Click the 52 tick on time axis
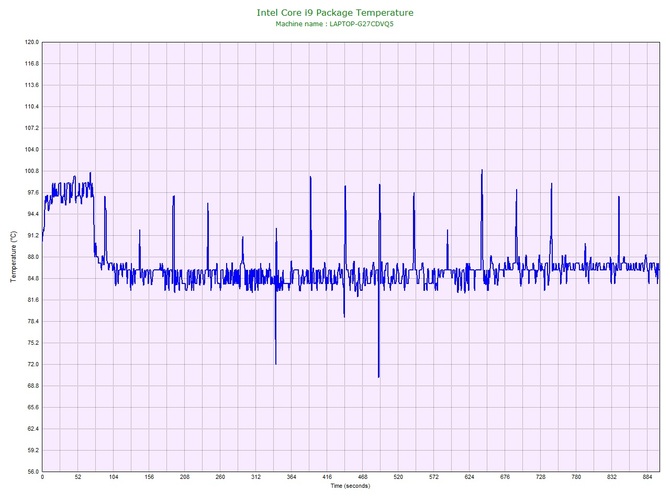Viewport: 670px width, 503px height. (78, 477)
